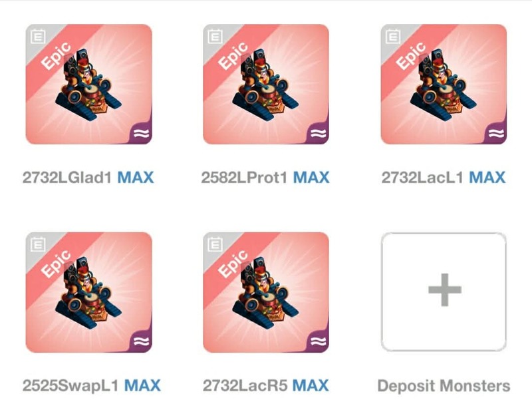Open the 2732LacL1 monster card
This screenshot has width=532, height=418.
click(x=444, y=85)
